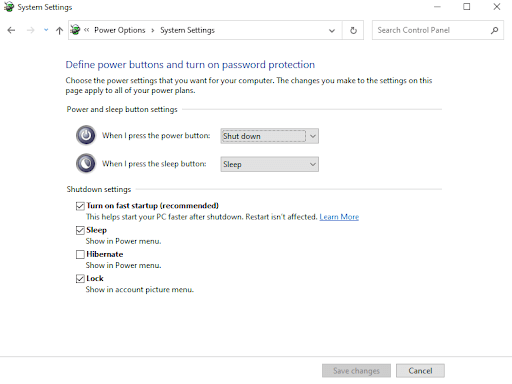Enable the Hibernate checkbox
This screenshot has width=512, height=384.
point(80,255)
